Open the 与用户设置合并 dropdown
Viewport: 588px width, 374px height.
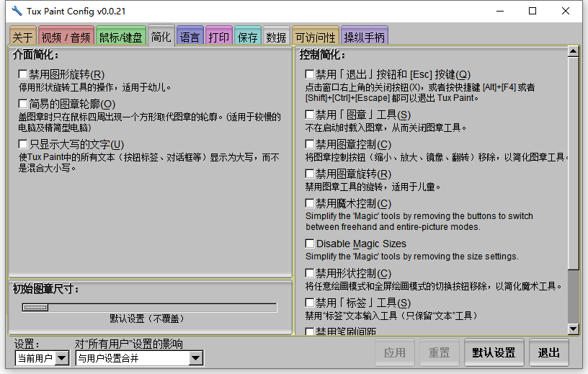[x=140, y=358]
